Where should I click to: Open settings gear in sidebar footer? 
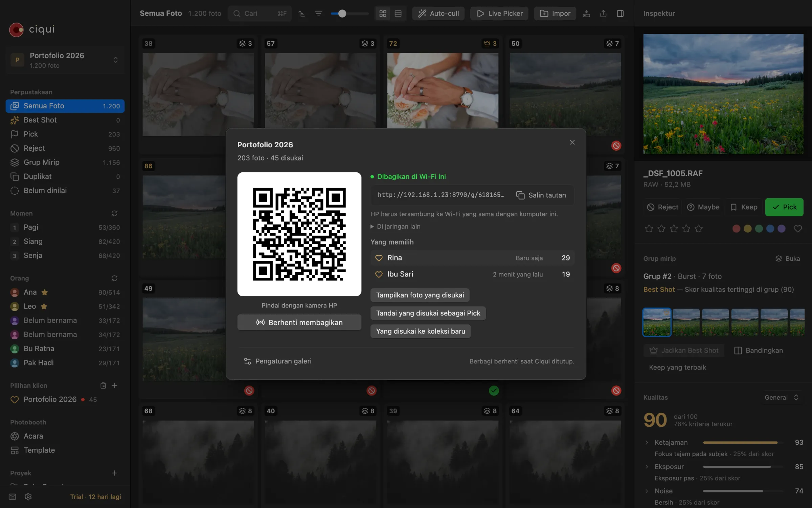tap(28, 496)
